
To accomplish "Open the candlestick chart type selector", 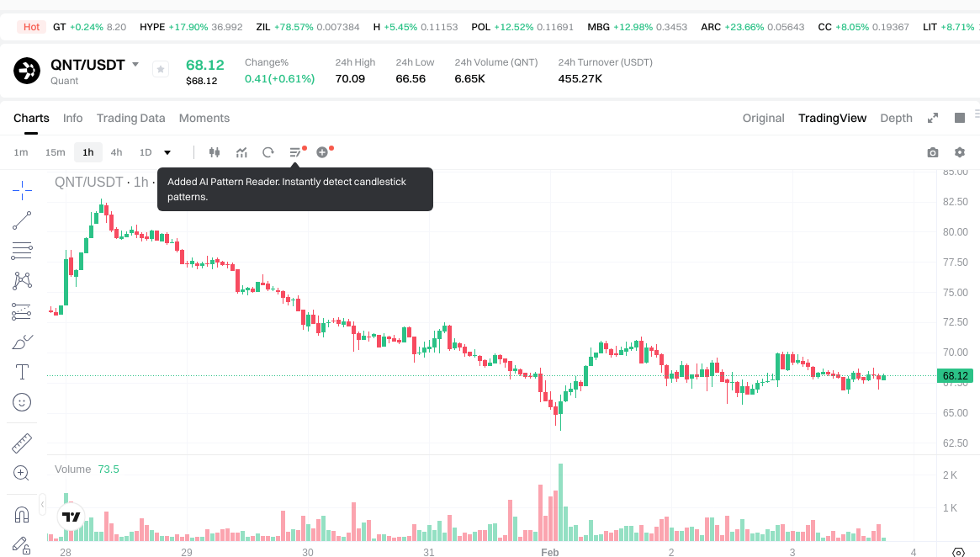I will (214, 152).
